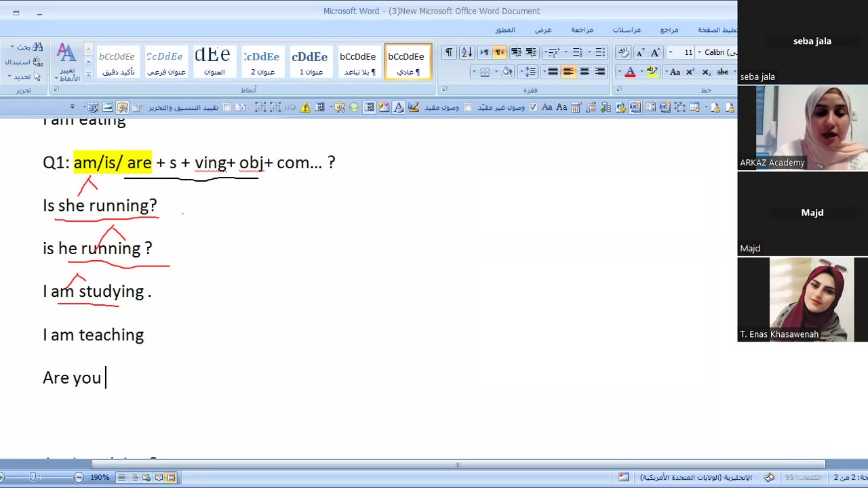Open the Paragraph dialog launcher
The image size is (868, 488).
coord(444,89)
